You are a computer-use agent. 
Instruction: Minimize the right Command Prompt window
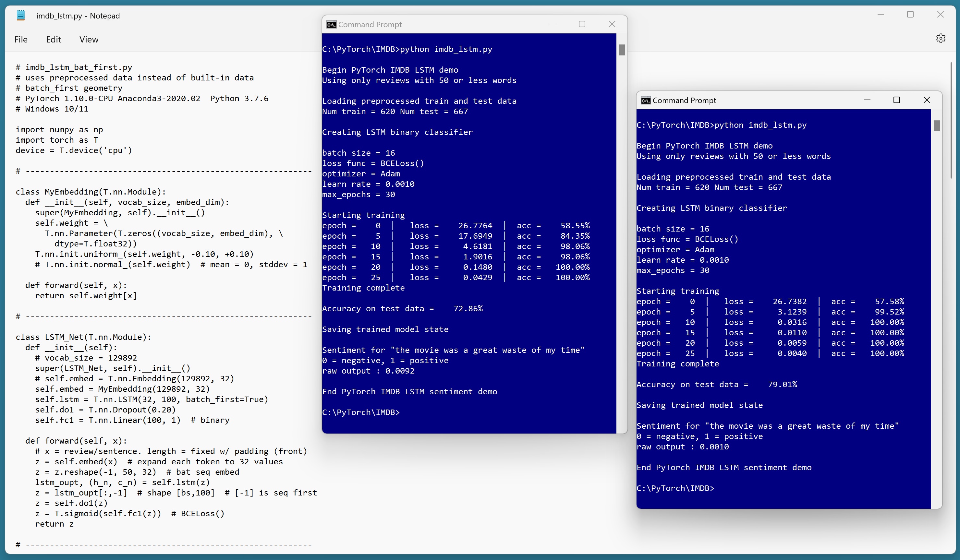tap(867, 100)
